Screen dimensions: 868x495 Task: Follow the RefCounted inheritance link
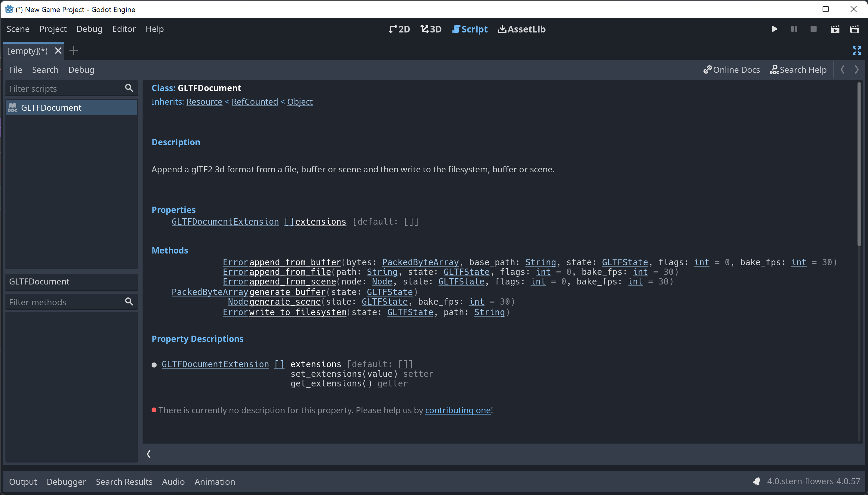pyautogui.click(x=254, y=101)
